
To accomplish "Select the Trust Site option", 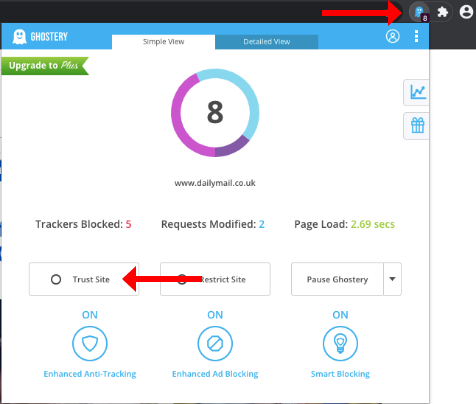I will pyautogui.click(x=84, y=279).
